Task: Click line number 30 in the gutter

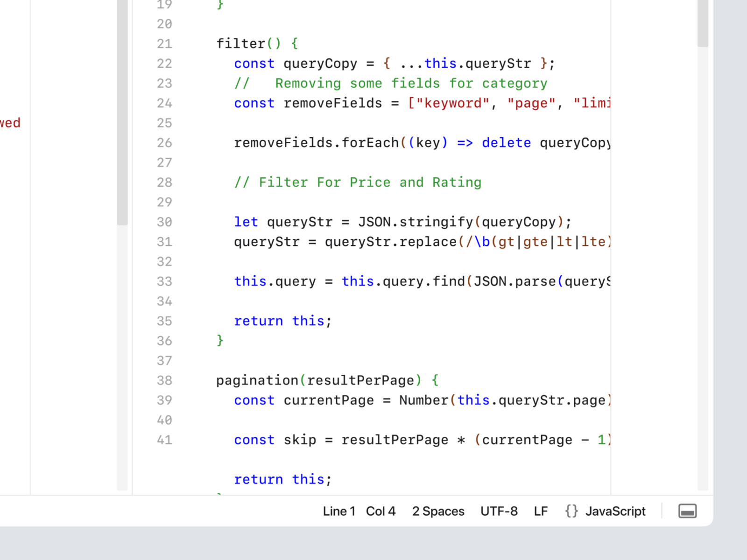Action: (164, 222)
